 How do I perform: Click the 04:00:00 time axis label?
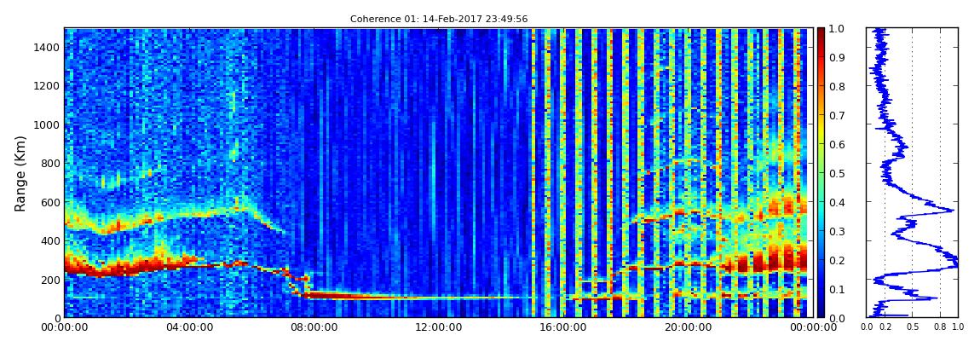[x=188, y=327]
